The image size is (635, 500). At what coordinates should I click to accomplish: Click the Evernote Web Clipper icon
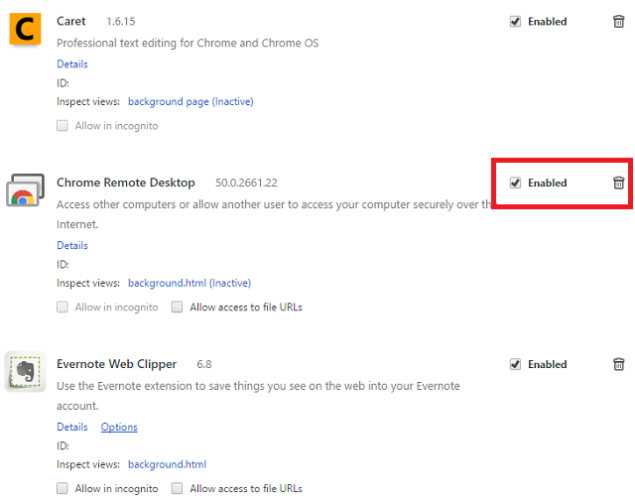pos(23,372)
